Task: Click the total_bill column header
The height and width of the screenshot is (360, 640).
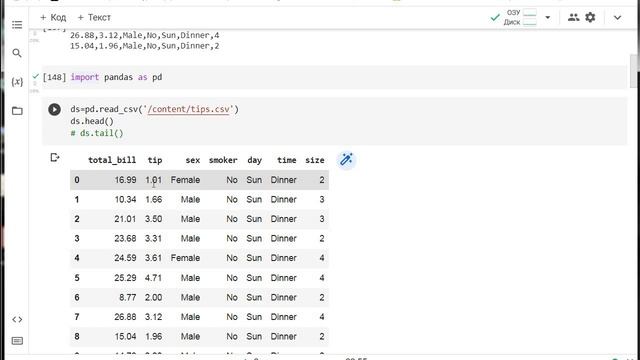Action: click(x=112, y=160)
